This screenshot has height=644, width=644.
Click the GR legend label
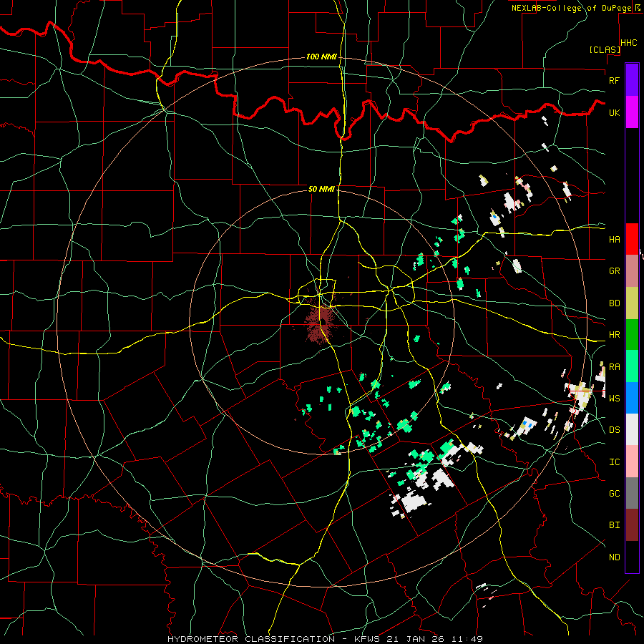coord(614,271)
